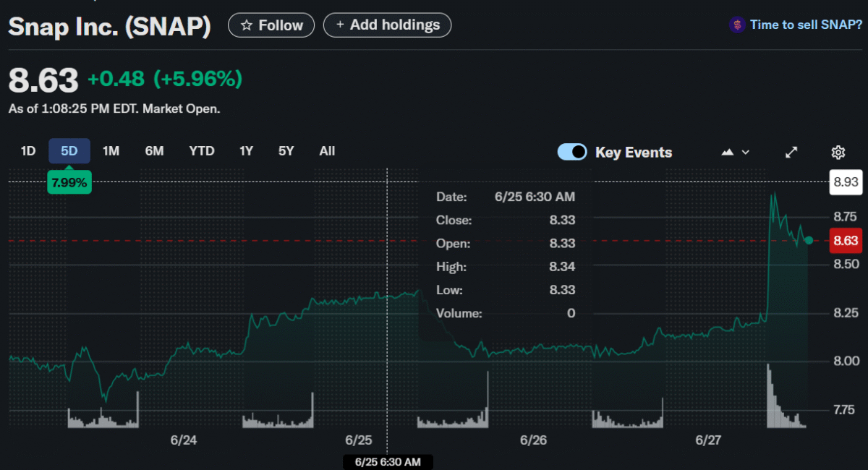Select the 5D range tab
The image size is (868, 470).
[x=69, y=151]
